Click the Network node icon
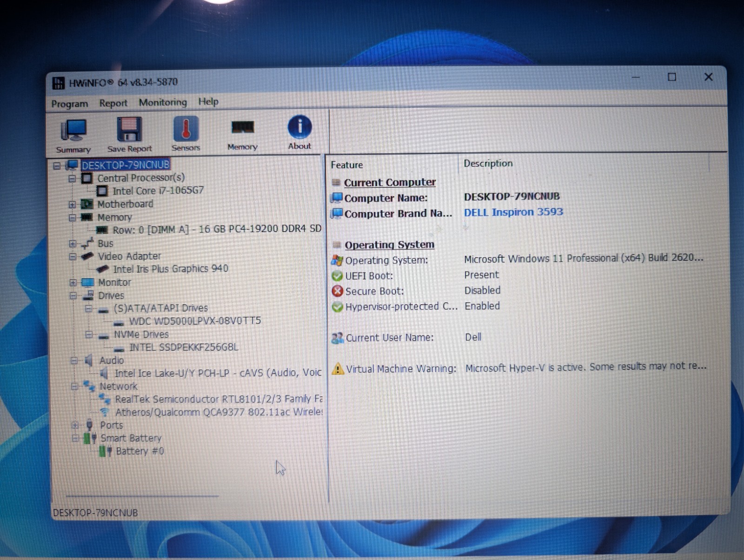The width and height of the screenshot is (744, 560). coord(89,386)
